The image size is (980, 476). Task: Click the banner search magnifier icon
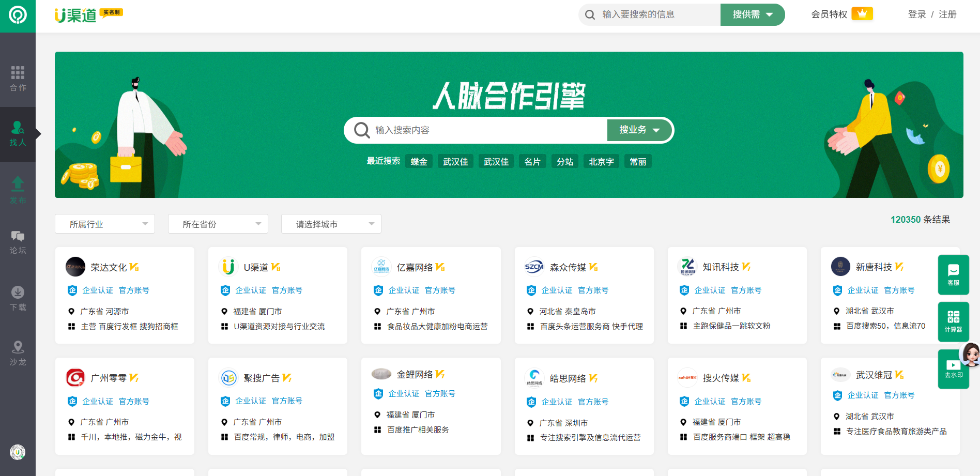pos(361,130)
